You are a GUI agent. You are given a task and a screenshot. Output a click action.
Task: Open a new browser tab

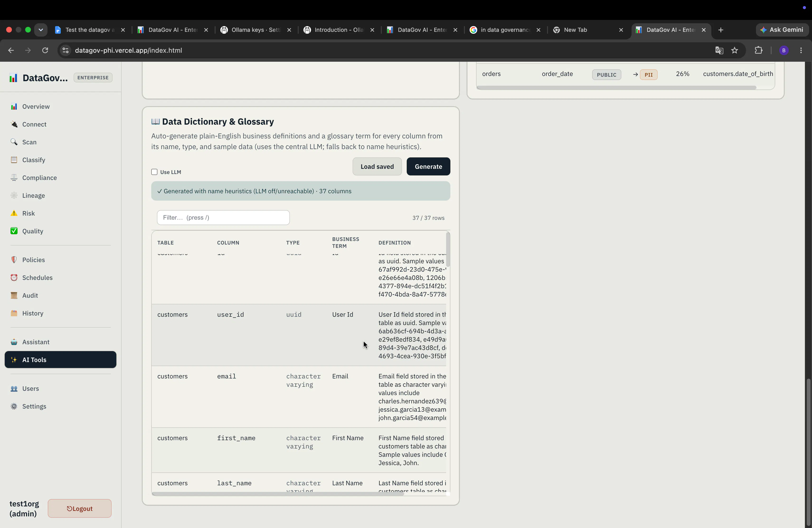(721, 30)
